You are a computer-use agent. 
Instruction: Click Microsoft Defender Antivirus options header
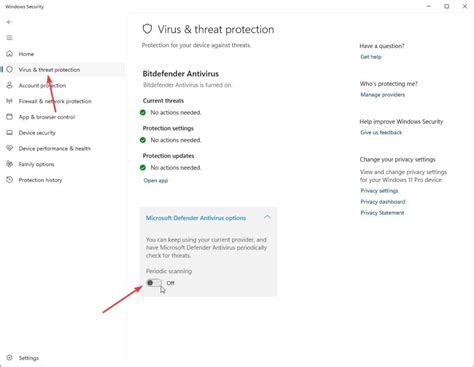196,218
